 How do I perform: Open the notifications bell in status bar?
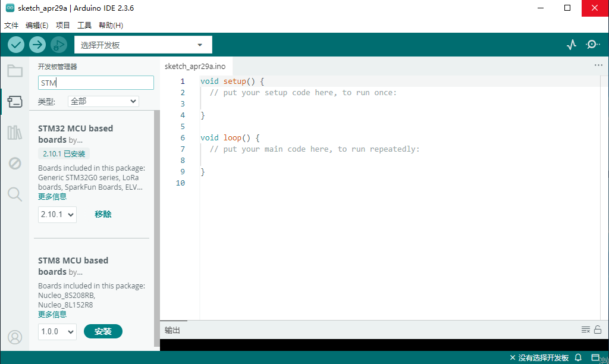[578, 358]
